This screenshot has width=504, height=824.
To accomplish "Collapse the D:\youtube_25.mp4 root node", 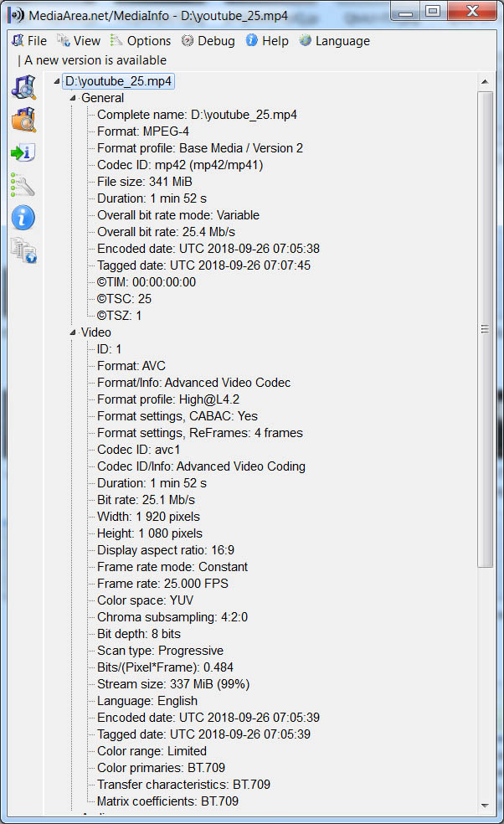I will pyautogui.click(x=56, y=81).
